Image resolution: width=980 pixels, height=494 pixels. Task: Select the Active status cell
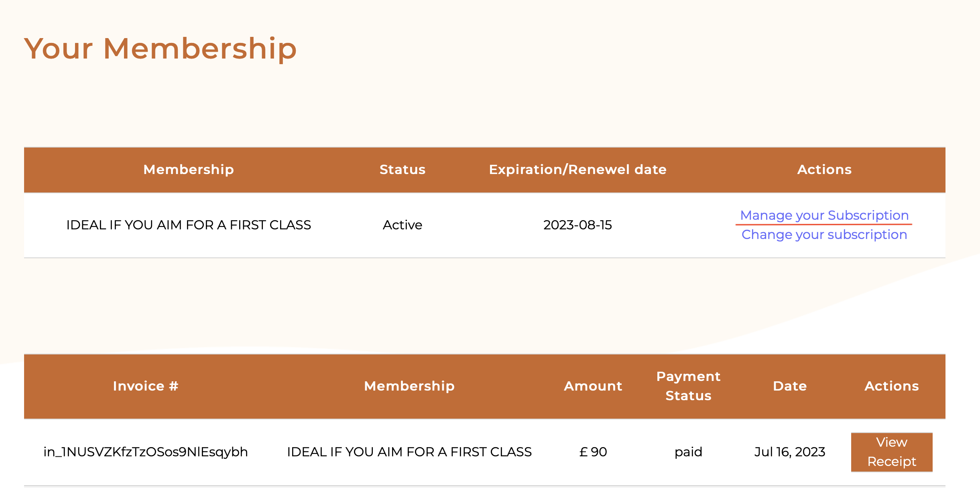pyautogui.click(x=403, y=225)
